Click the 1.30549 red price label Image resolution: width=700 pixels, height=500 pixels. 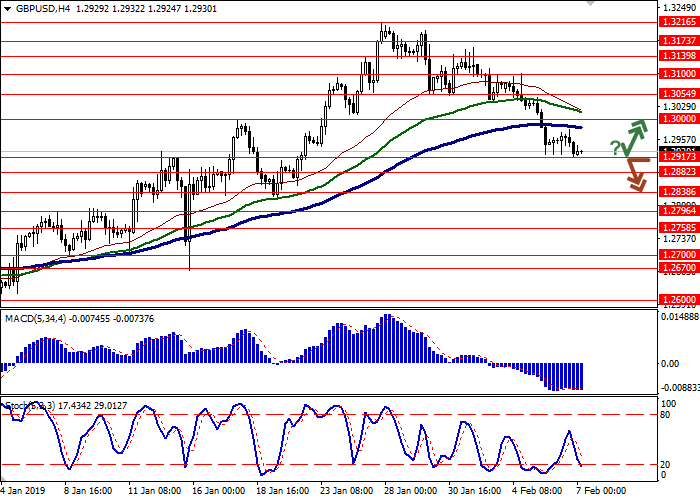point(678,93)
